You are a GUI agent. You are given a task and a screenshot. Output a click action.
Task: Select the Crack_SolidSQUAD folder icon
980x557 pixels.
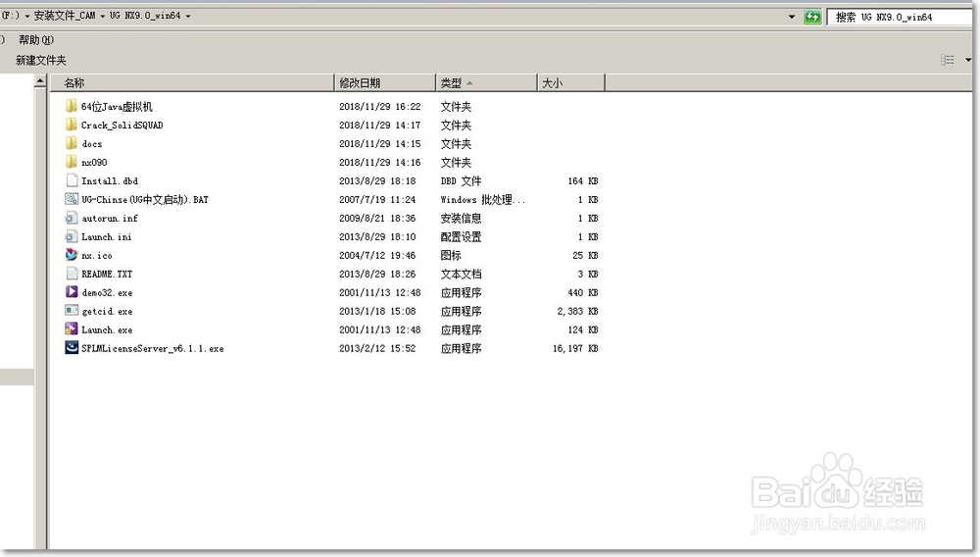tap(72, 125)
